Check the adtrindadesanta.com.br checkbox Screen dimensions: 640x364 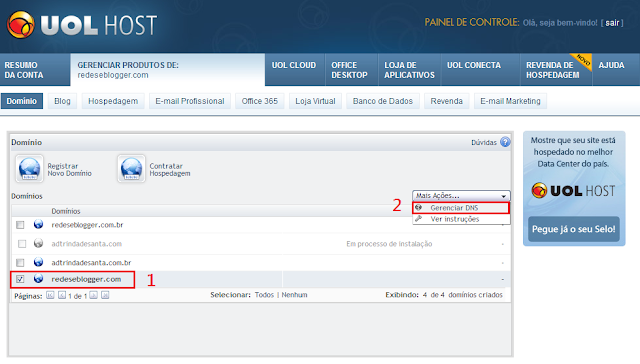[x=20, y=262]
